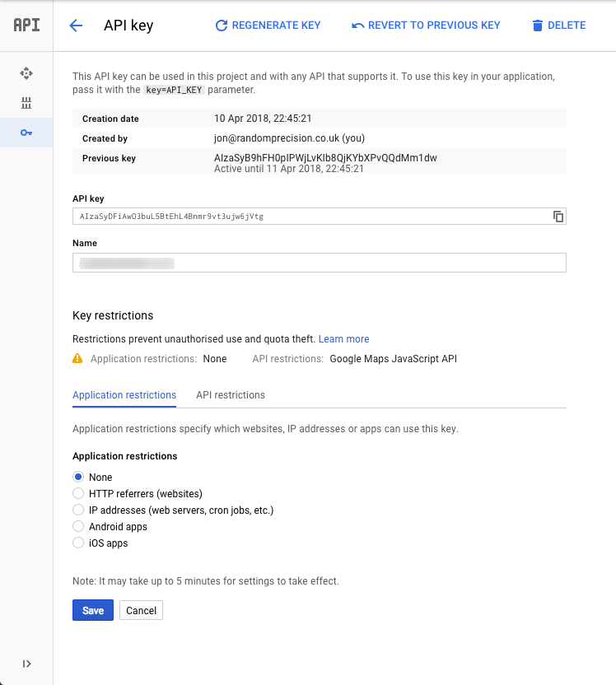Click Revert to Previous Key
Image resolution: width=616 pixels, height=685 pixels.
coord(426,26)
